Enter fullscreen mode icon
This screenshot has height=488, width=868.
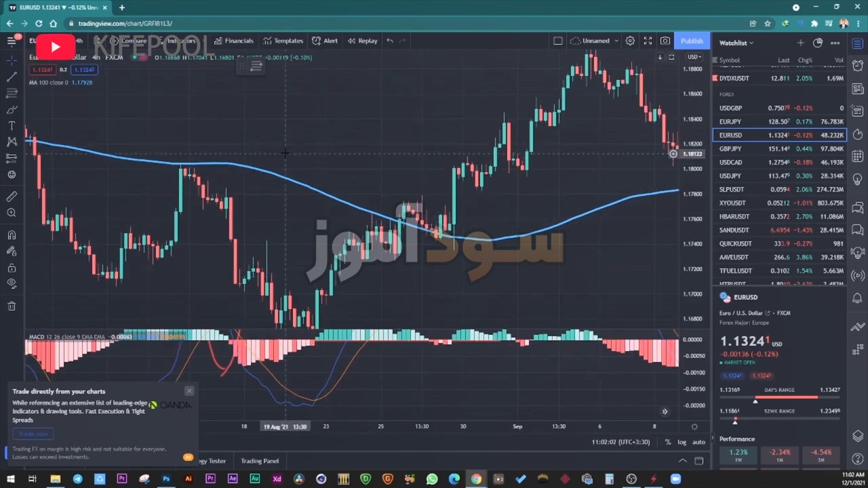[648, 41]
